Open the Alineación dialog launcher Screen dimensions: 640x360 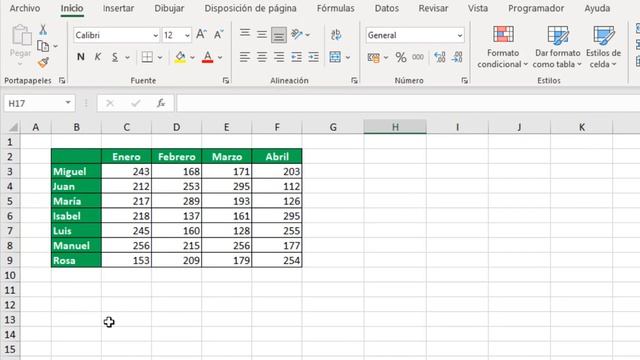[x=354, y=81]
